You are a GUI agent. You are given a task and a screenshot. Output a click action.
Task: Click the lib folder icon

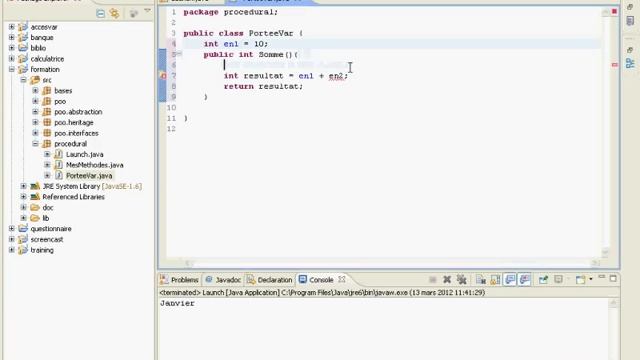(35, 218)
